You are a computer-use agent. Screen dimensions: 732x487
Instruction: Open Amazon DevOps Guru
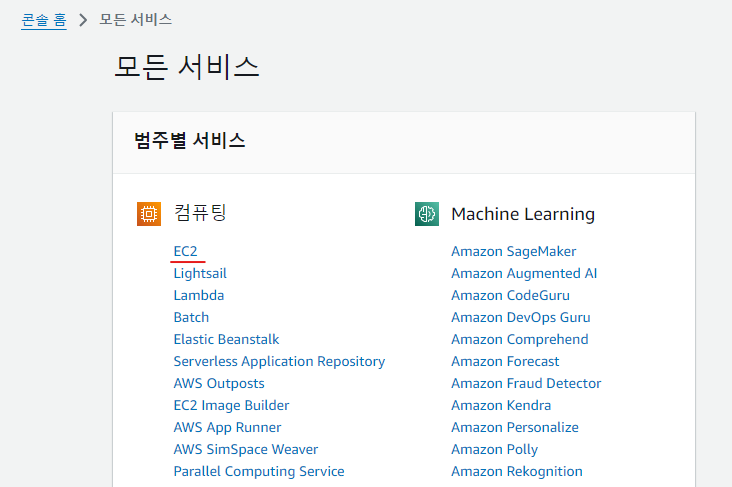pyautogui.click(x=521, y=317)
